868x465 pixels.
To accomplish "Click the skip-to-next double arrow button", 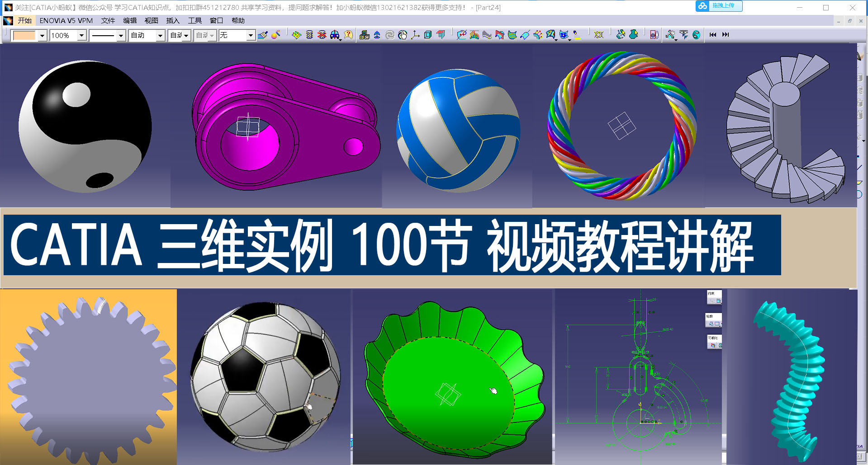I will [726, 35].
